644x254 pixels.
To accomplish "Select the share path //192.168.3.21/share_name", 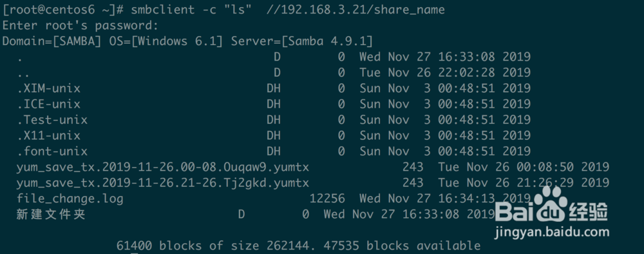I will click(355, 10).
